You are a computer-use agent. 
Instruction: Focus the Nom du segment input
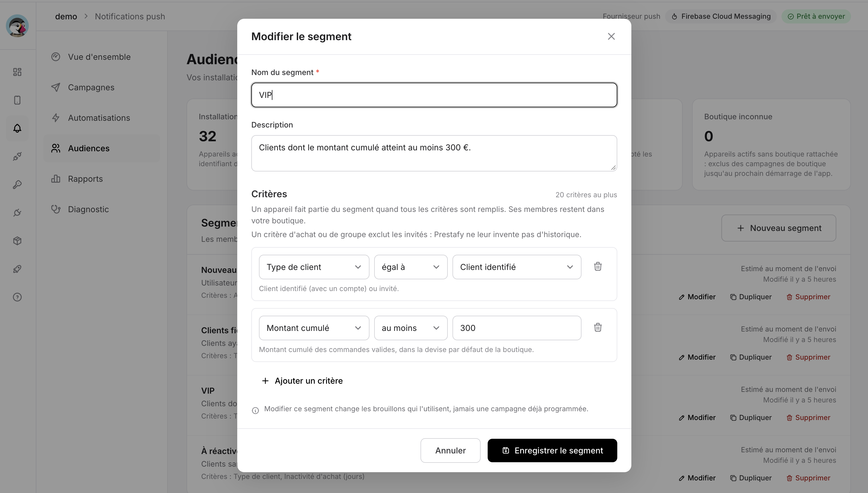[x=434, y=95]
